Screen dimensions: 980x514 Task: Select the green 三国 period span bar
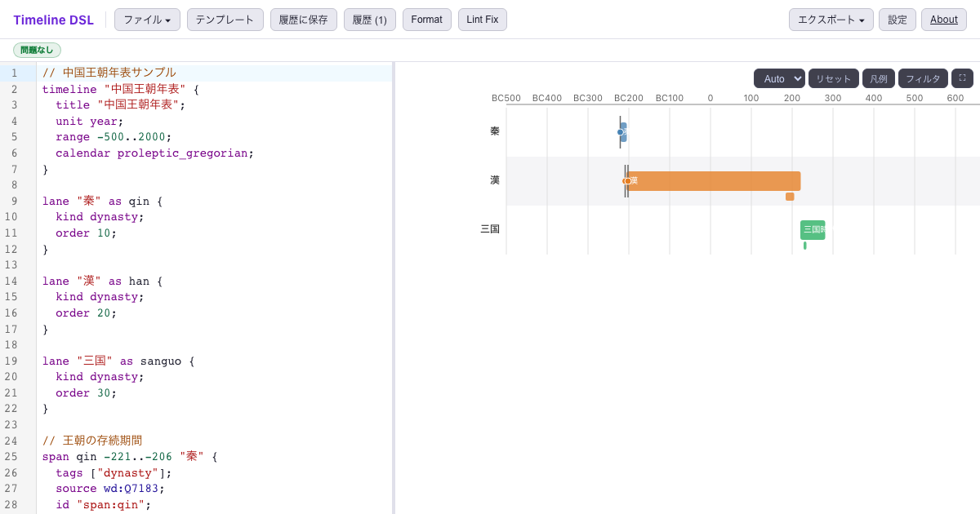tap(813, 229)
